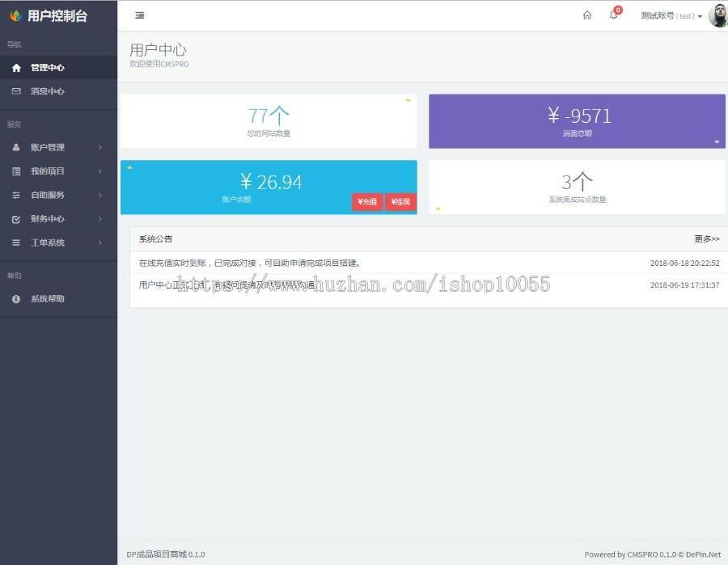Screen dimensions: 728x565
Task: Click the user avatar photo
Action: (x=717, y=15)
